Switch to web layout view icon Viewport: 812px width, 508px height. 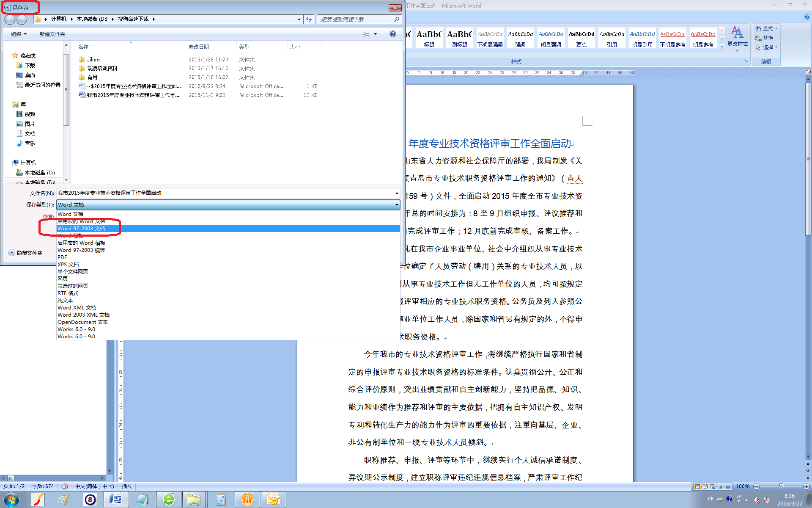click(x=713, y=486)
